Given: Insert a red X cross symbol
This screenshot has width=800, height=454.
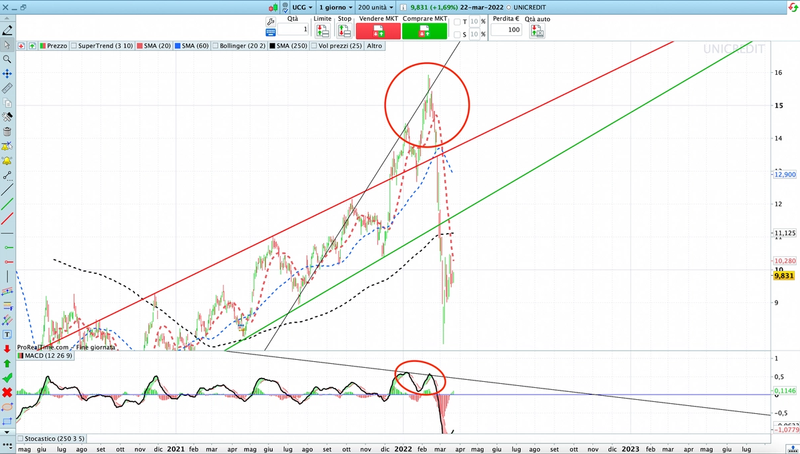Looking at the screenshot, I should [x=7, y=392].
